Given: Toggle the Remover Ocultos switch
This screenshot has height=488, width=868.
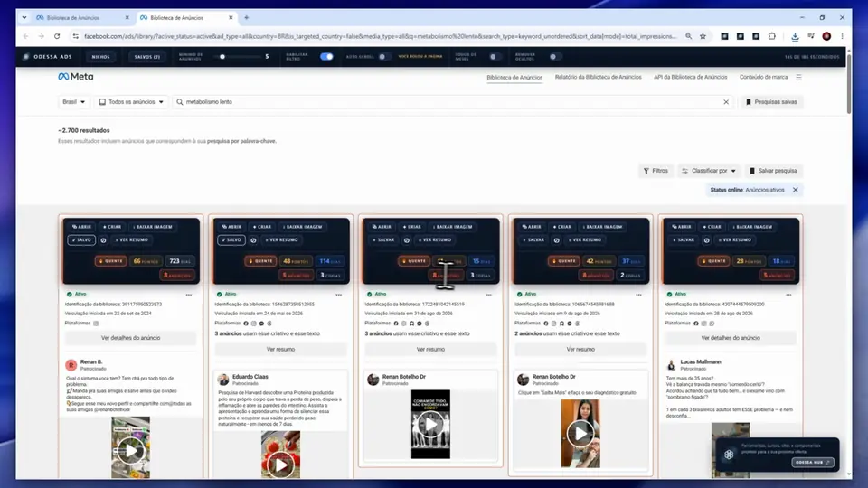Looking at the screenshot, I should pyautogui.click(x=554, y=56).
